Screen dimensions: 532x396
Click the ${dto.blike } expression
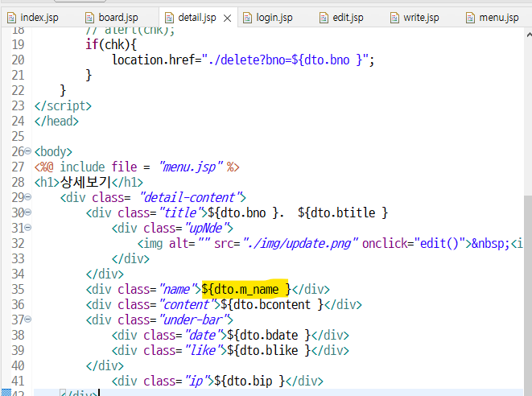(x=269, y=350)
